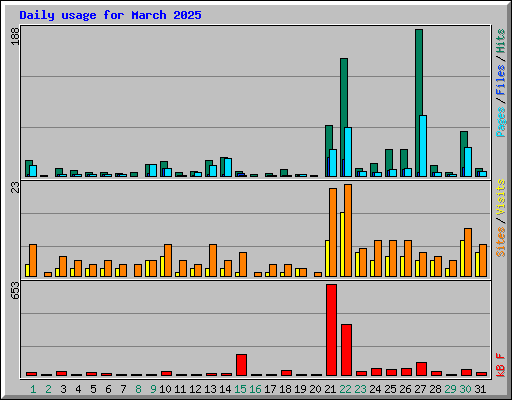Viewport: 512px width, 400px height.
Task: Select the red "KB F" legend label
Action: click(x=501, y=365)
